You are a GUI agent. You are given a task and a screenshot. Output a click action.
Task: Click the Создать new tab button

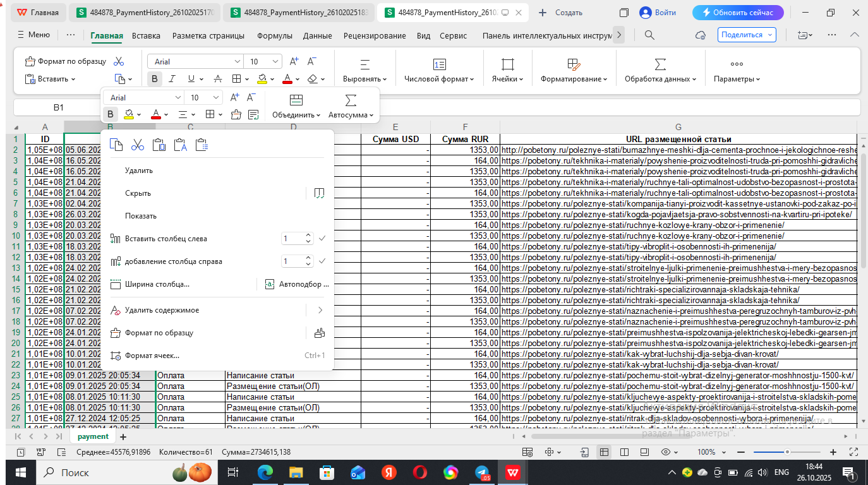click(x=560, y=13)
